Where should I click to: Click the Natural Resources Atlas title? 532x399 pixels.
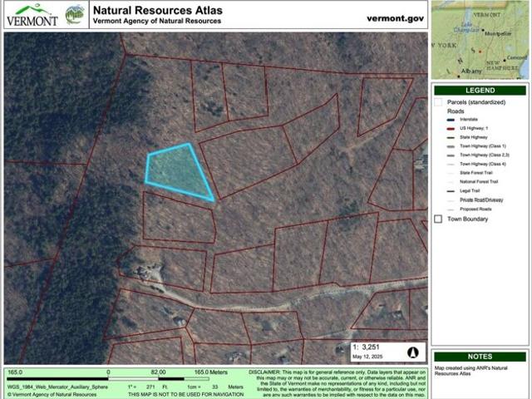pos(158,10)
